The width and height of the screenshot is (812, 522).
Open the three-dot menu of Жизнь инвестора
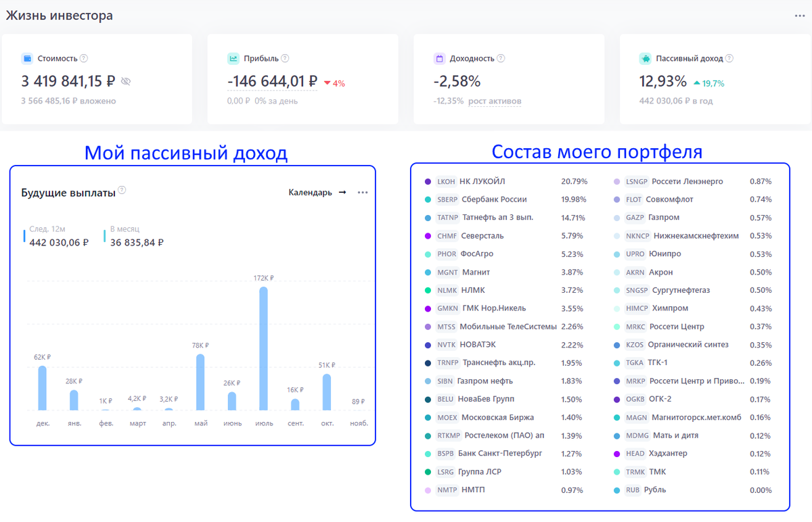coord(800,16)
